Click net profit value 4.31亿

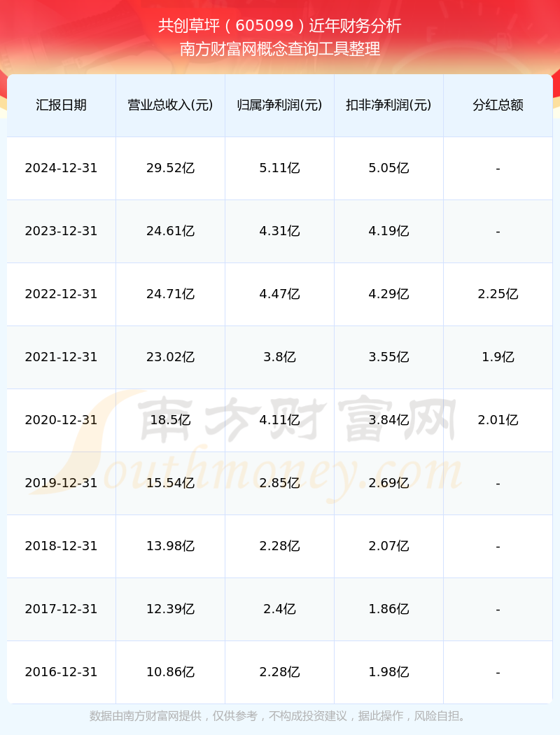pyautogui.click(x=280, y=231)
